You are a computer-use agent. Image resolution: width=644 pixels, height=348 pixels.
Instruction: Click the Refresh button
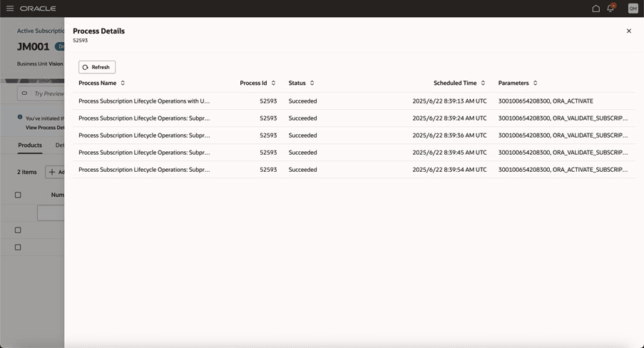click(97, 67)
